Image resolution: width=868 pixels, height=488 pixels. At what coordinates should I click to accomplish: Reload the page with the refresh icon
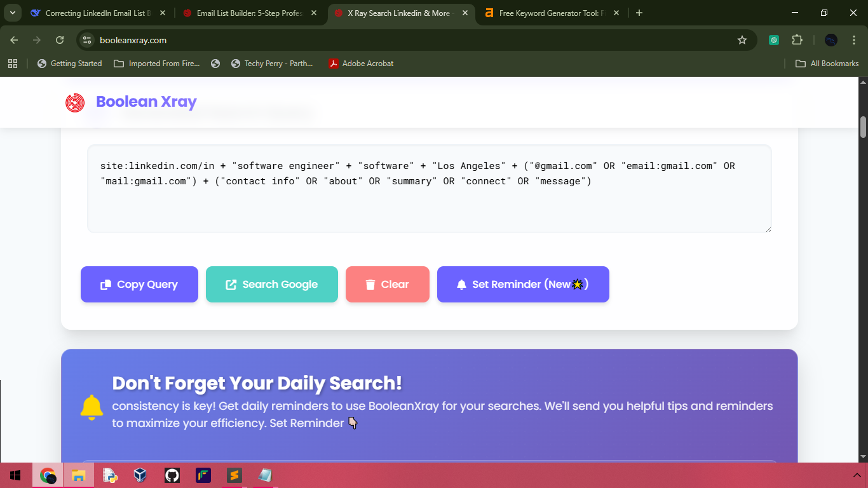pos(60,40)
